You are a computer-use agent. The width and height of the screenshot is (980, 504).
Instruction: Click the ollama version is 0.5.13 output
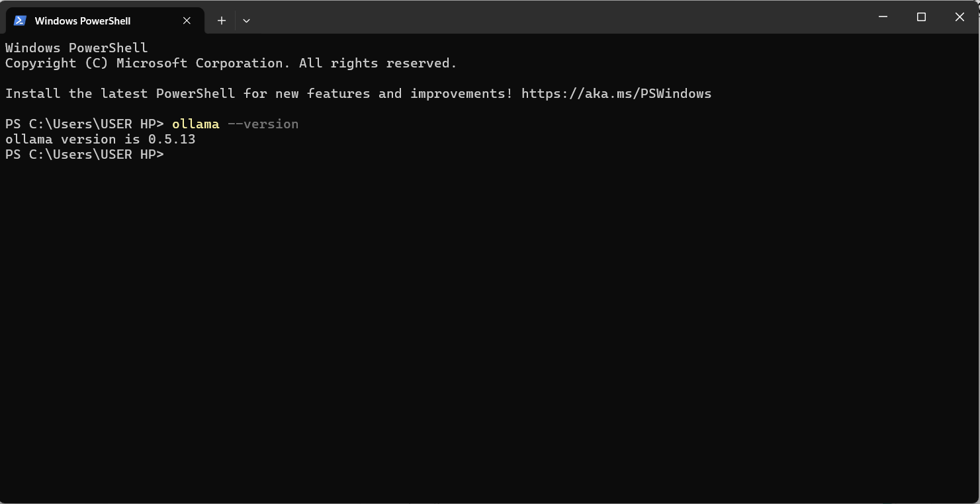tap(100, 139)
